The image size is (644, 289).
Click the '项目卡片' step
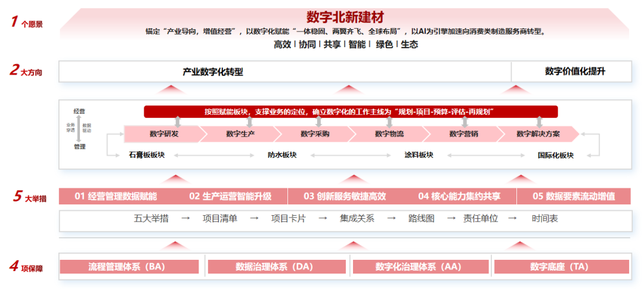click(289, 219)
